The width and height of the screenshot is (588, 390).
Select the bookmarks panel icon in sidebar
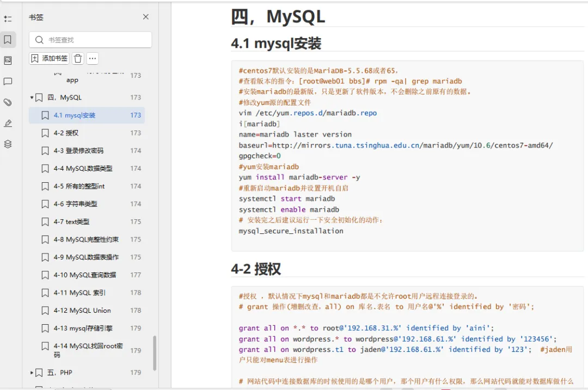pyautogui.click(x=8, y=40)
